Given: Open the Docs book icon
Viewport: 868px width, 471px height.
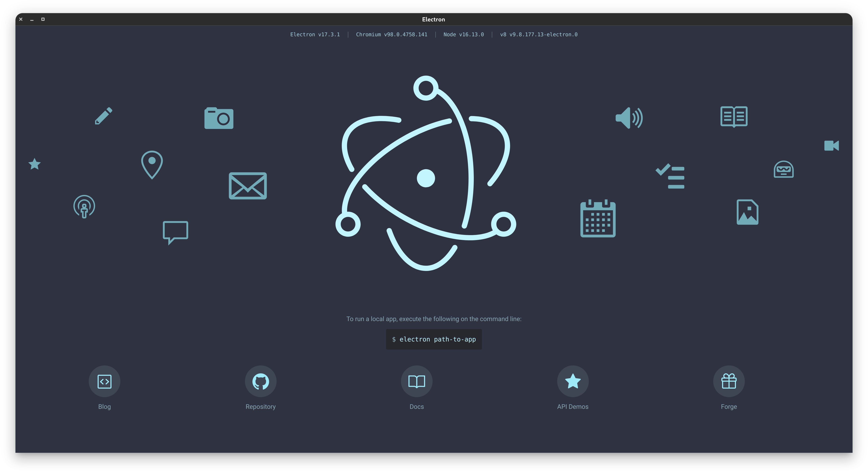Looking at the screenshot, I should pyautogui.click(x=417, y=381).
